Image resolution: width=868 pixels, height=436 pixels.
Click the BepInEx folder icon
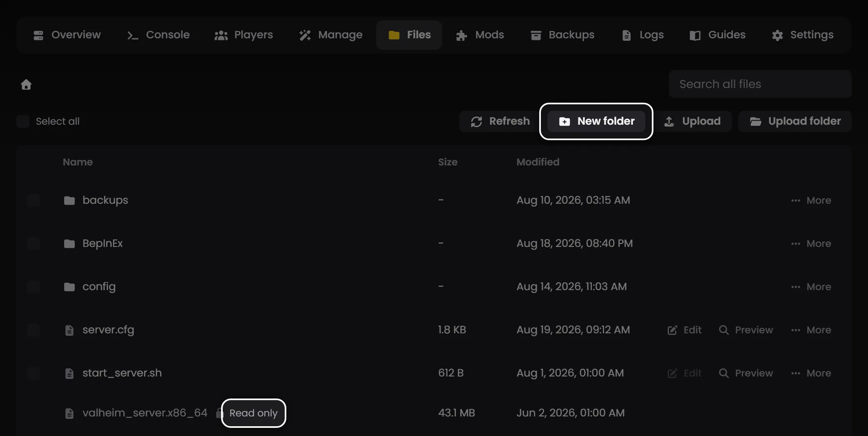pos(69,244)
